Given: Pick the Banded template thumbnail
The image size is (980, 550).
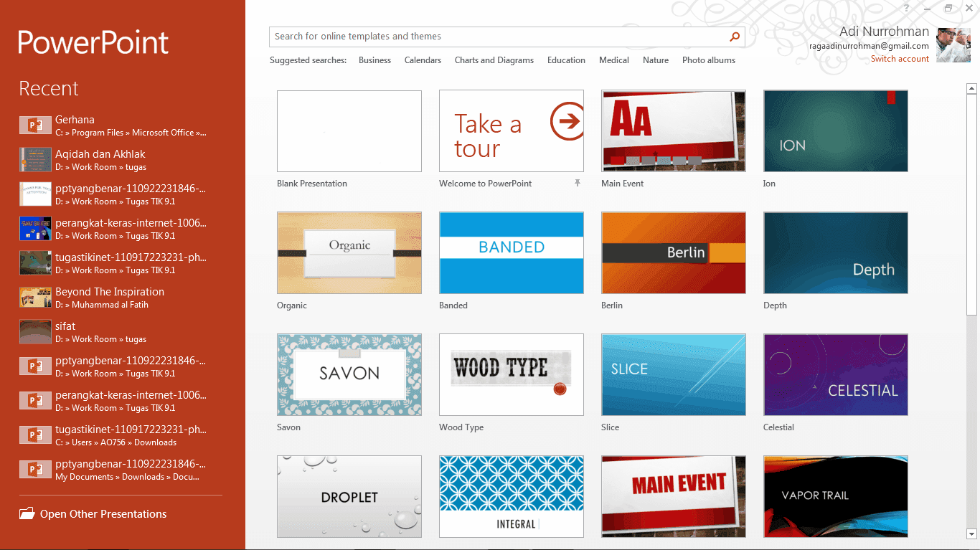Looking at the screenshot, I should tap(512, 253).
